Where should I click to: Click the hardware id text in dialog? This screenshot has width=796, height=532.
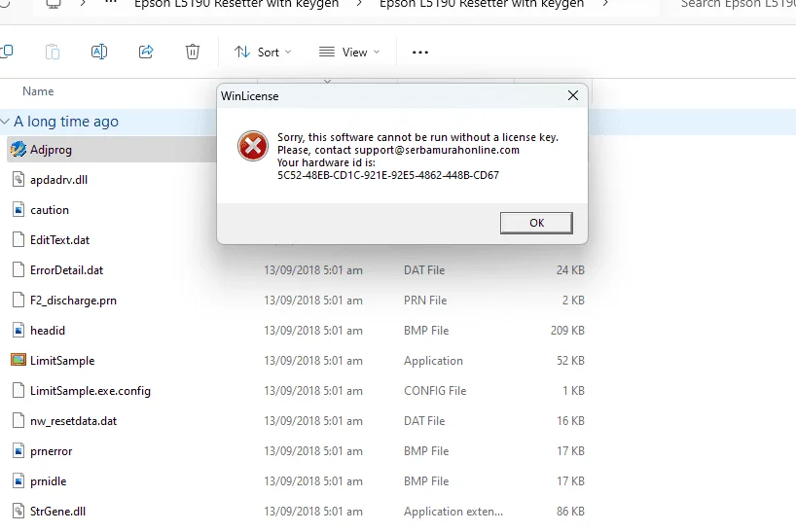(388, 175)
